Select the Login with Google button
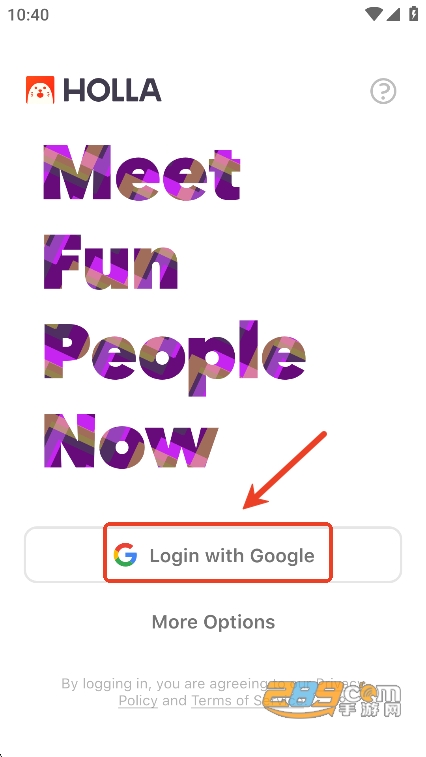The image size is (426, 757). (213, 555)
